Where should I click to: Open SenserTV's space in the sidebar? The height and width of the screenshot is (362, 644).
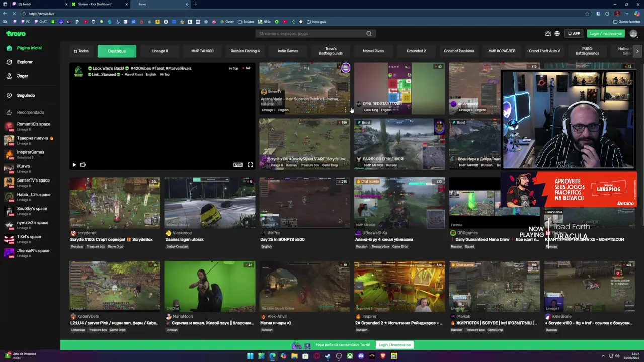29,183
